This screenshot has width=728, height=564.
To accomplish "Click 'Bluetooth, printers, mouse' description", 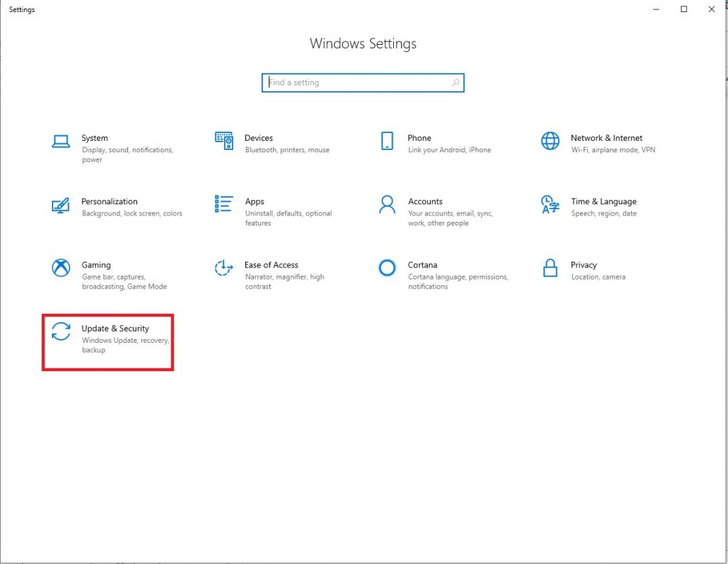I will [287, 150].
